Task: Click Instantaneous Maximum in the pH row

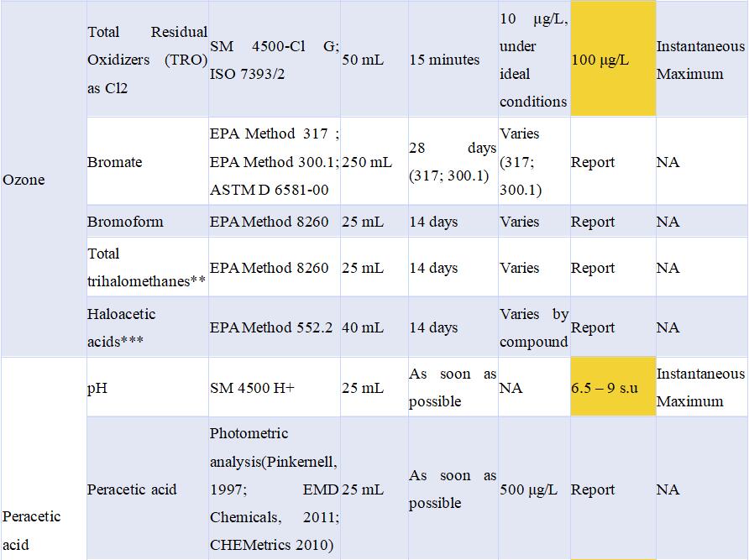Action: [702, 387]
